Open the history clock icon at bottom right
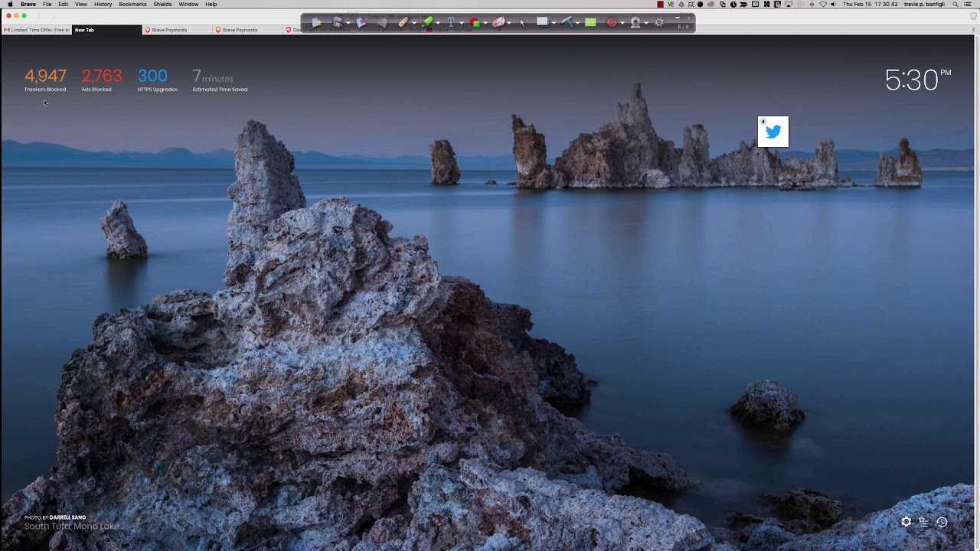Image resolution: width=980 pixels, height=551 pixels. pyautogui.click(x=942, y=522)
